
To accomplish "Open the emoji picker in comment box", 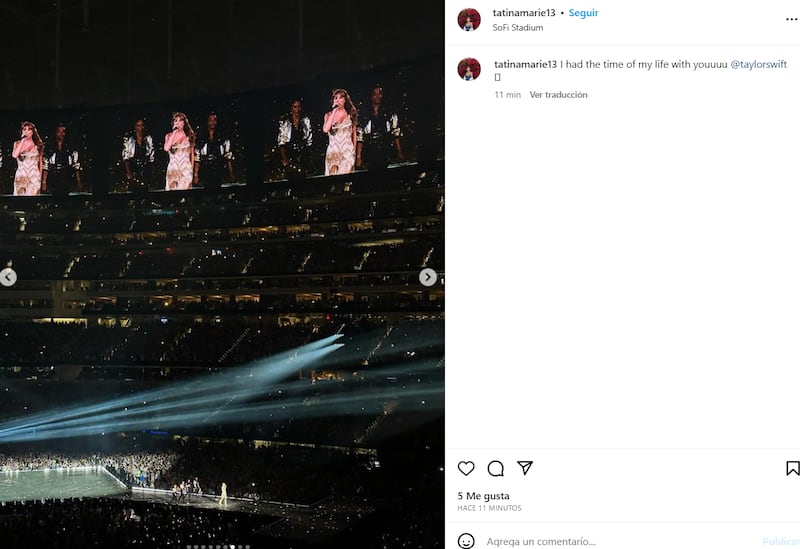I will point(466,541).
